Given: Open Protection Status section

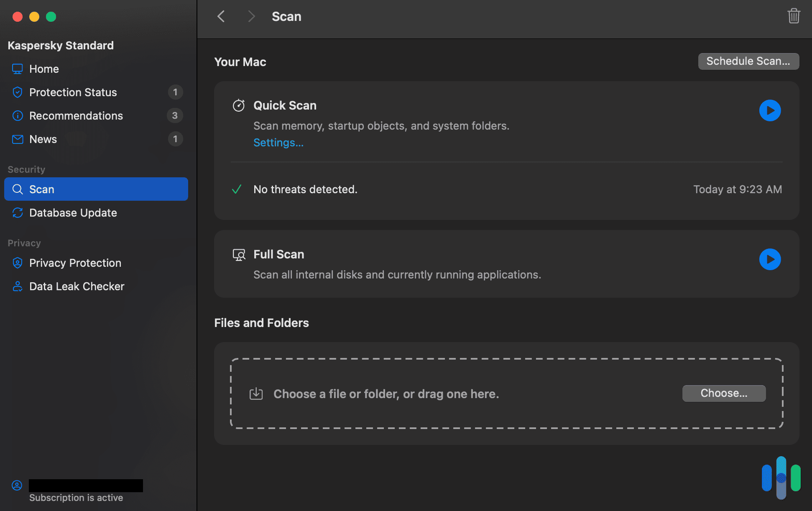Looking at the screenshot, I should click(x=73, y=92).
